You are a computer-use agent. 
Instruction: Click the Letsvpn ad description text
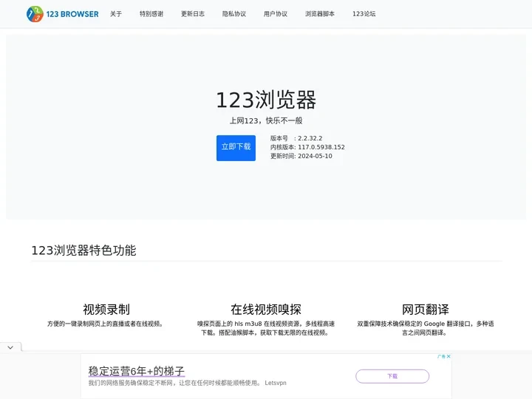(x=187, y=383)
